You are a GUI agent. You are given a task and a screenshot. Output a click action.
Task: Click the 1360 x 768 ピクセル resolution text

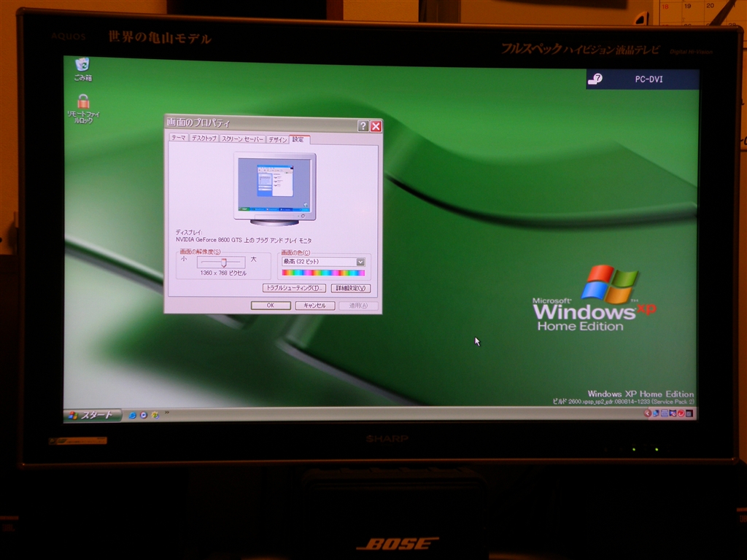click(x=223, y=273)
